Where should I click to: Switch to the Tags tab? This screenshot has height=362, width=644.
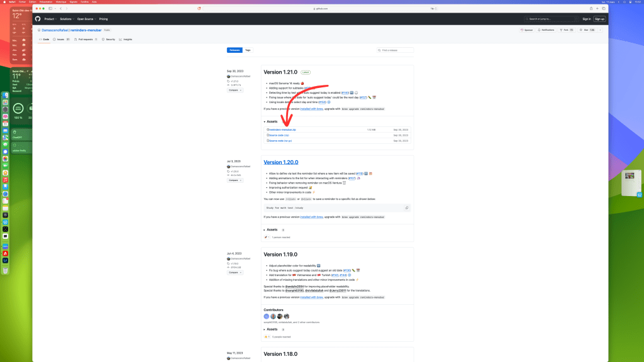(x=247, y=50)
